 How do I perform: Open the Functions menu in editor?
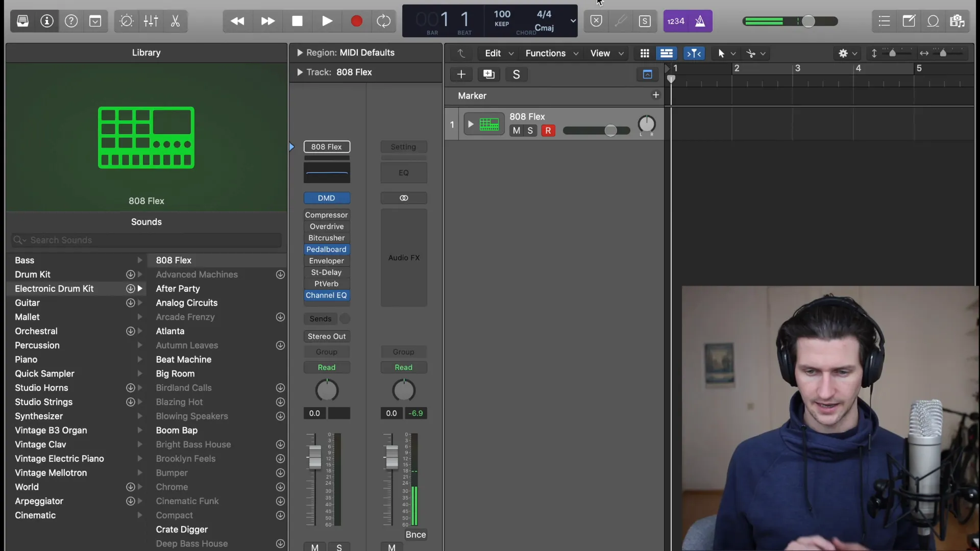coord(546,53)
